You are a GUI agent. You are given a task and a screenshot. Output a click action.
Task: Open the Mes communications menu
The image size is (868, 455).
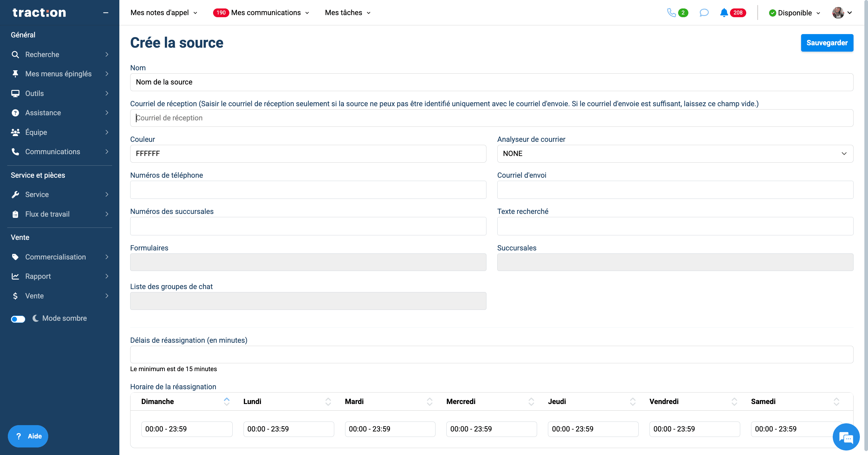tap(261, 13)
